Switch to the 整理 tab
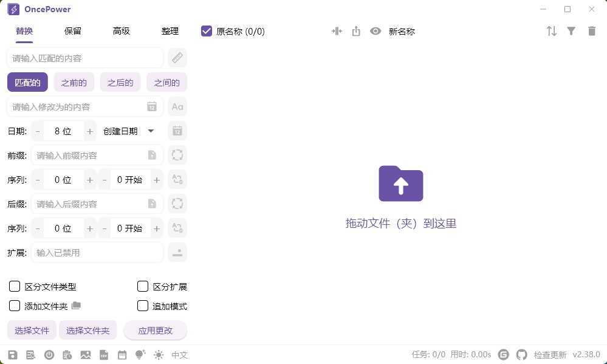 click(170, 30)
